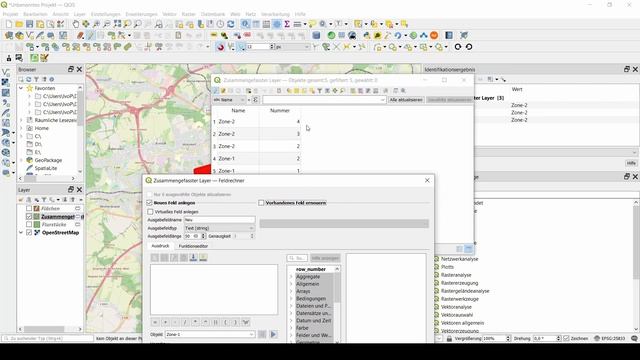Close the Feldrechner dialog

tap(427, 180)
